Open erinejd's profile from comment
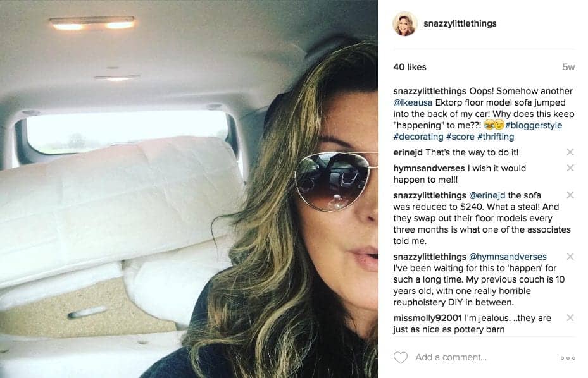The image size is (588, 378). click(408, 152)
